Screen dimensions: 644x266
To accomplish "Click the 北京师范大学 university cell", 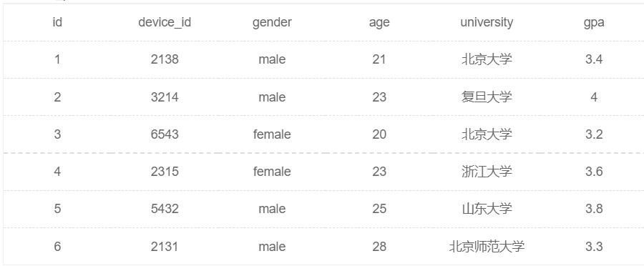I will pyautogui.click(x=487, y=246).
